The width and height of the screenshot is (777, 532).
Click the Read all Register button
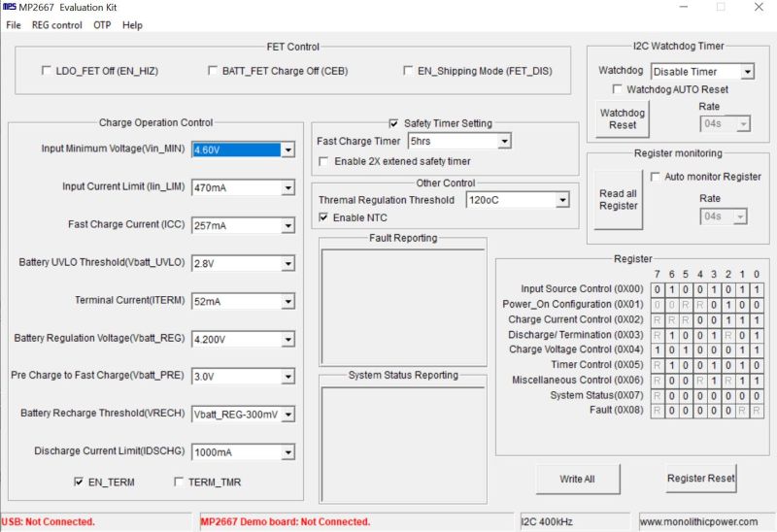(618, 200)
